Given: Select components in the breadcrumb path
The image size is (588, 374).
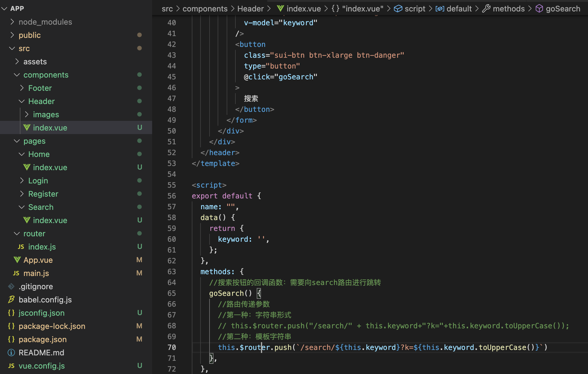Looking at the screenshot, I should pos(205,9).
